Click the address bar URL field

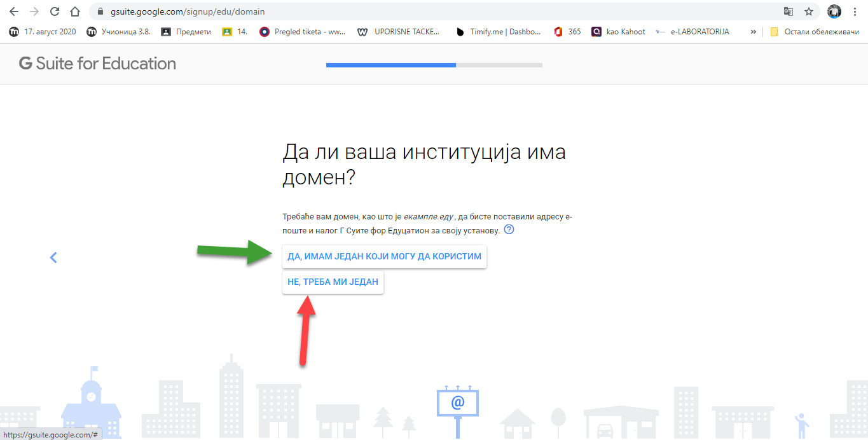[x=382, y=11]
